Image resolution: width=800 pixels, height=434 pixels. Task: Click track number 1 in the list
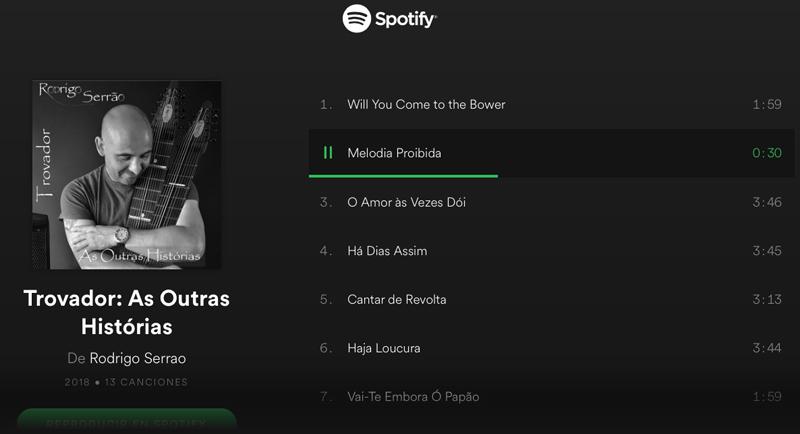326,105
